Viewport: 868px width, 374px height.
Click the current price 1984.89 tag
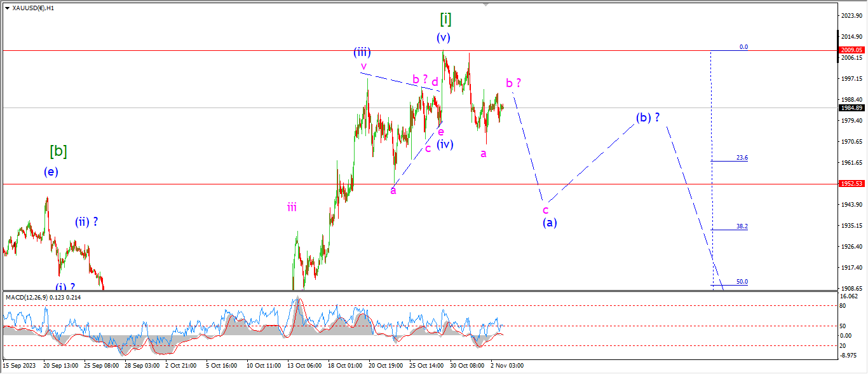point(851,107)
